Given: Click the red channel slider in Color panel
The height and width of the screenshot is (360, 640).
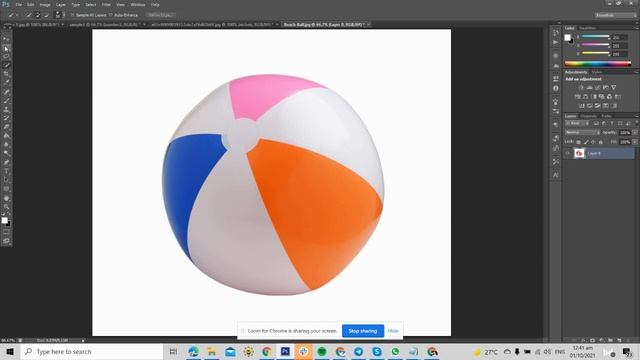Looking at the screenshot, I should click(596, 37).
